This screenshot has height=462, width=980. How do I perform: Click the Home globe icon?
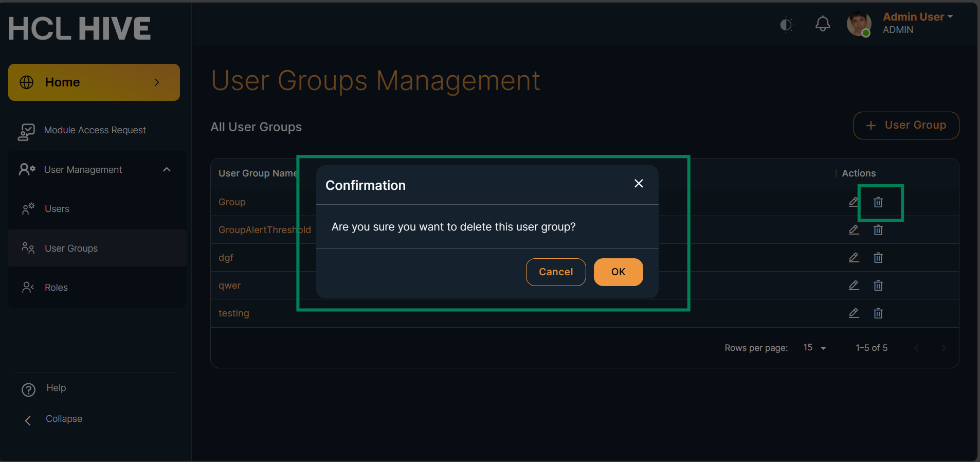pos(27,82)
